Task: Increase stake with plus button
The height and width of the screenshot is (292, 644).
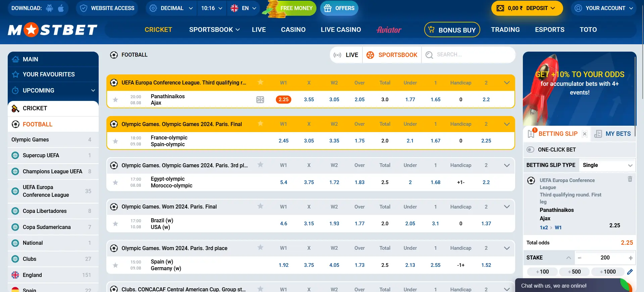Action: (631, 258)
